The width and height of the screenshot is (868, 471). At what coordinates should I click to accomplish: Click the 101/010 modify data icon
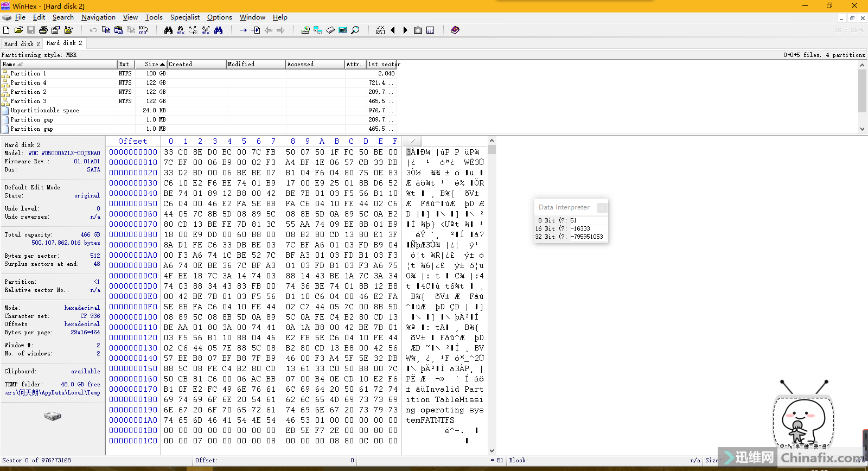tap(143, 30)
